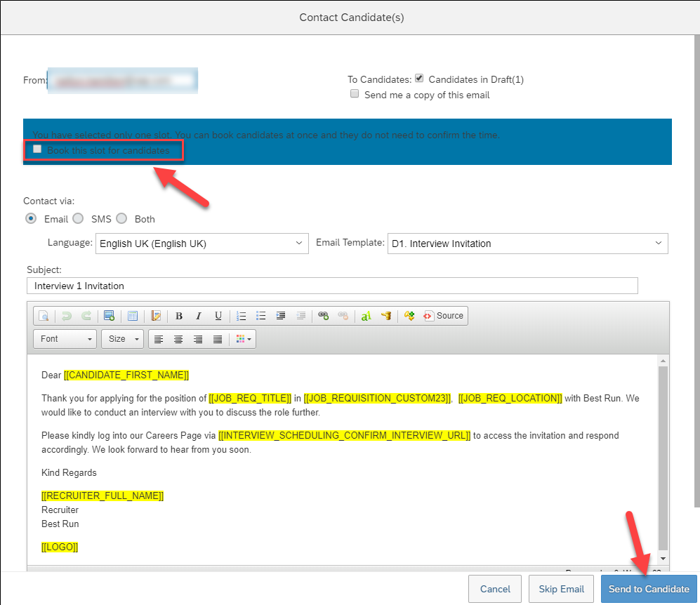This screenshot has width=700, height=605.
Task: Click the Subject input field
Action: click(332, 286)
